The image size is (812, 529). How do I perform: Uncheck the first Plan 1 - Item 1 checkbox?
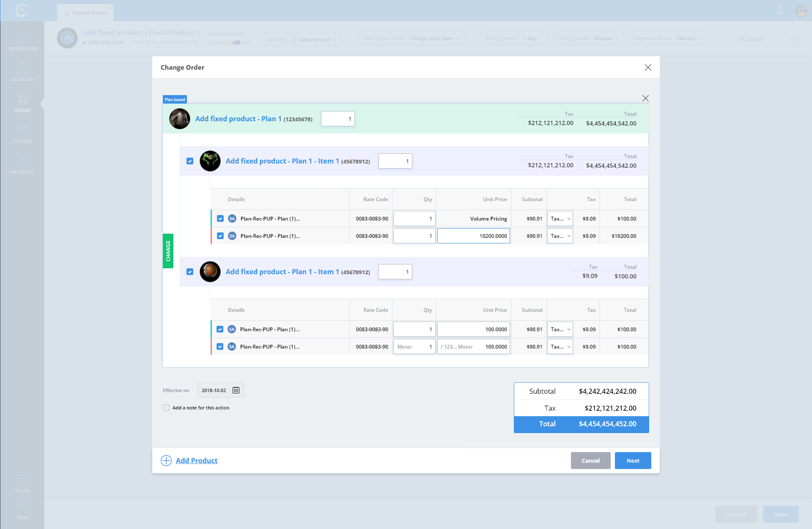190,161
